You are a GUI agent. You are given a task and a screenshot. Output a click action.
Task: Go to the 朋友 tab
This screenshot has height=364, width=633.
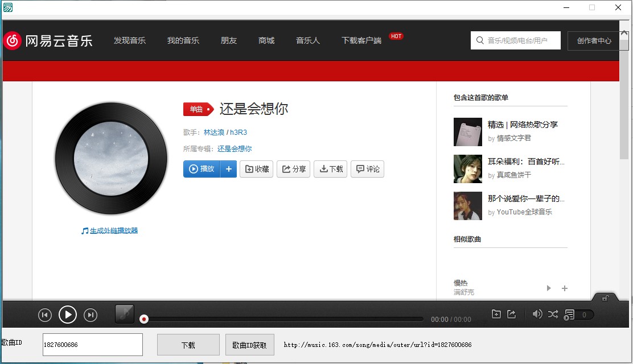click(x=228, y=40)
